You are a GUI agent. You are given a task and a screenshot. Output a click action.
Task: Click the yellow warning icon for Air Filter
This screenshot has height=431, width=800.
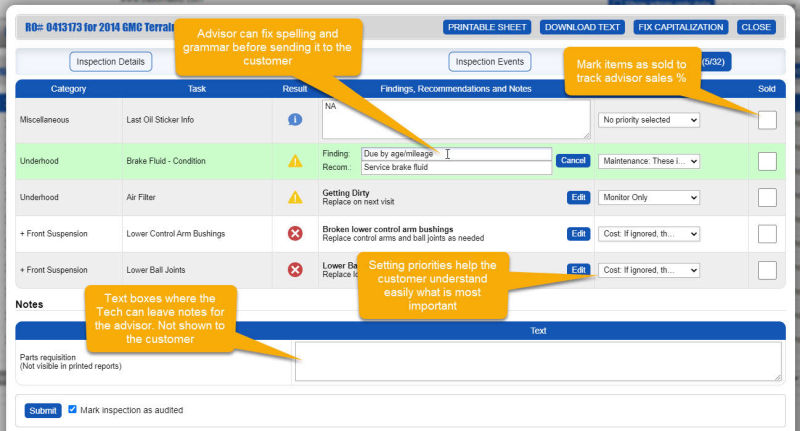click(x=295, y=197)
